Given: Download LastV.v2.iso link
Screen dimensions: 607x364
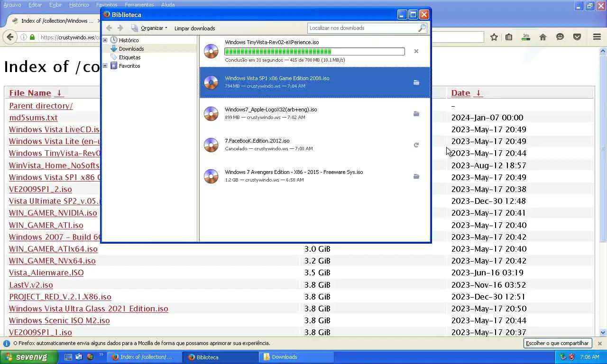Looking at the screenshot, I should point(31,285).
